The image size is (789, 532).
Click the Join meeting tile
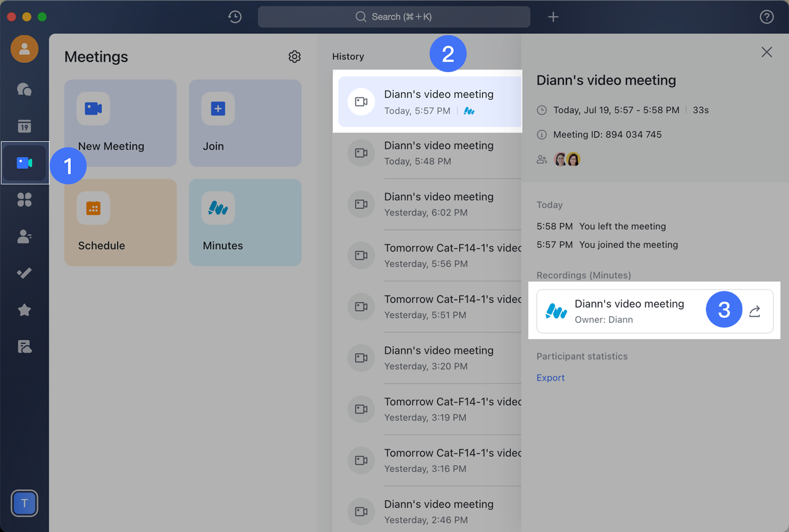(x=245, y=123)
